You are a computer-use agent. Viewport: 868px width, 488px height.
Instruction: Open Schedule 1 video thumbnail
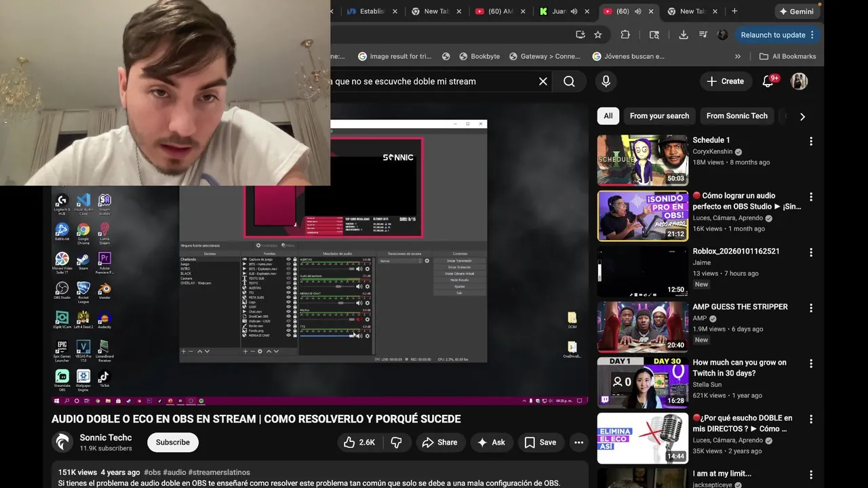coord(642,160)
